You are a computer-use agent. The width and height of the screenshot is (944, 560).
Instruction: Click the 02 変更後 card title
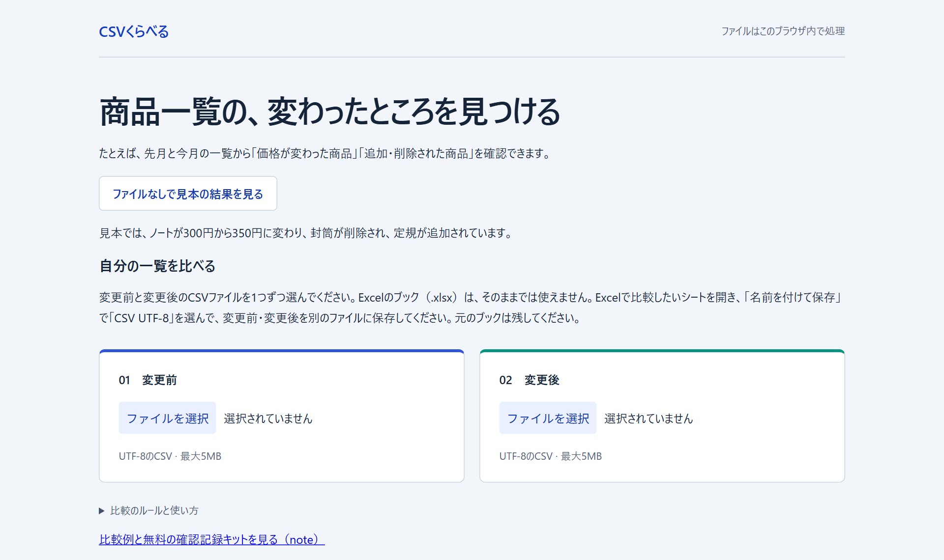(x=529, y=380)
